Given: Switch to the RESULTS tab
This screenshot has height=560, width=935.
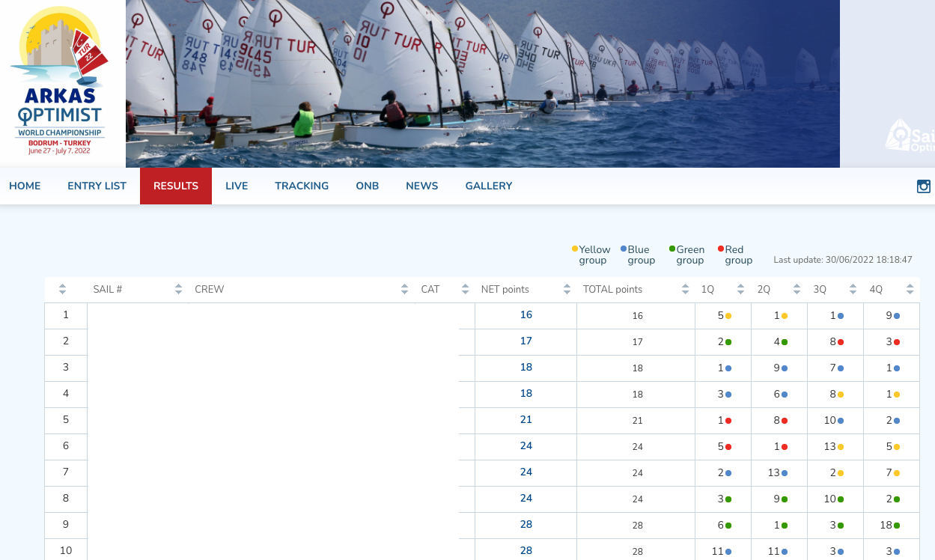Looking at the screenshot, I should (176, 186).
